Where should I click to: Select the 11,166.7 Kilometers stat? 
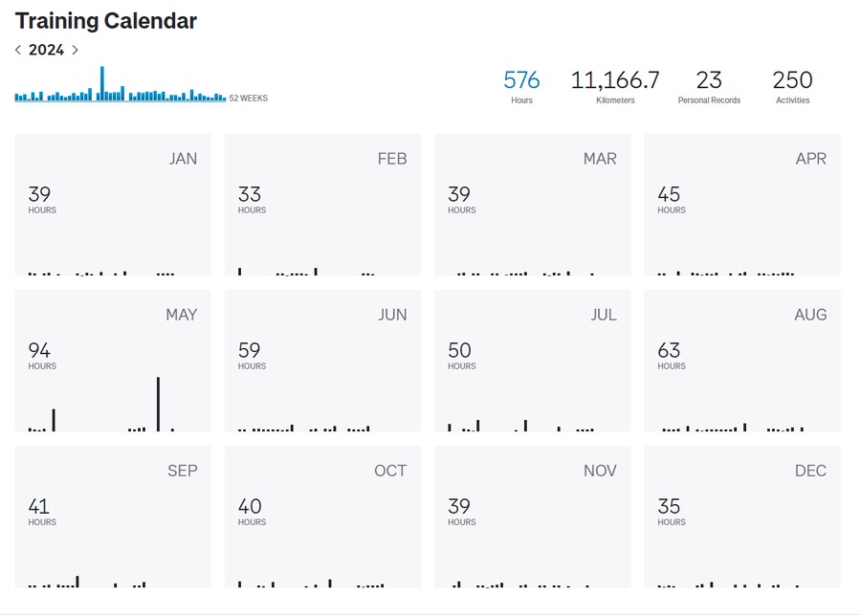615,85
